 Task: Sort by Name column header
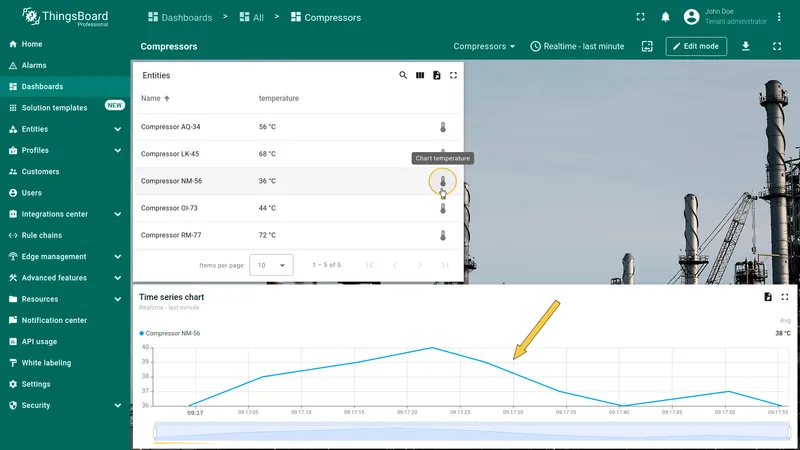(155, 98)
